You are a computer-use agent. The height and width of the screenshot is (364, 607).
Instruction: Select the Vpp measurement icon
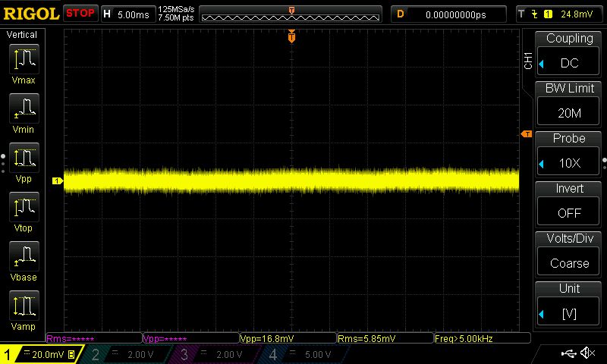pos(24,158)
